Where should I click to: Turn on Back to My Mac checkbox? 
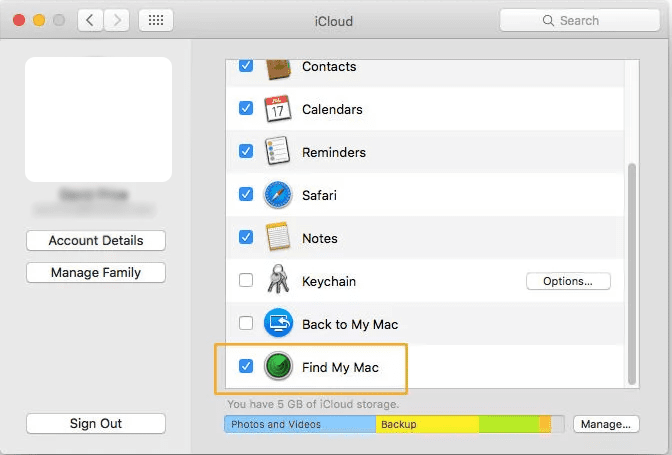(246, 324)
